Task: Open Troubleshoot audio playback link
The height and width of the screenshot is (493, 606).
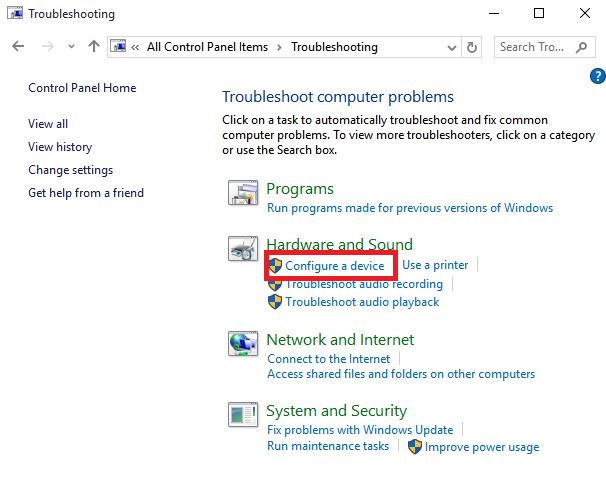Action: 362,302
